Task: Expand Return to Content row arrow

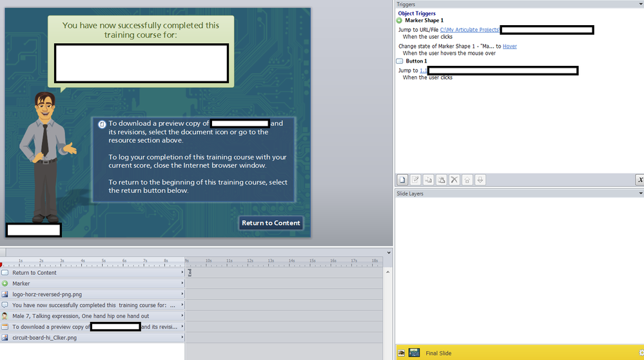Action: click(182, 272)
